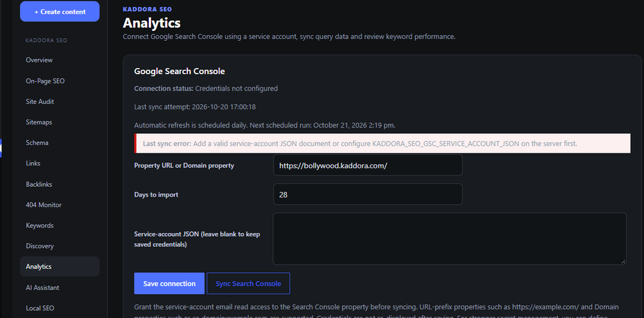
Task: Click into the Service-account JSON textarea
Action: click(449, 238)
